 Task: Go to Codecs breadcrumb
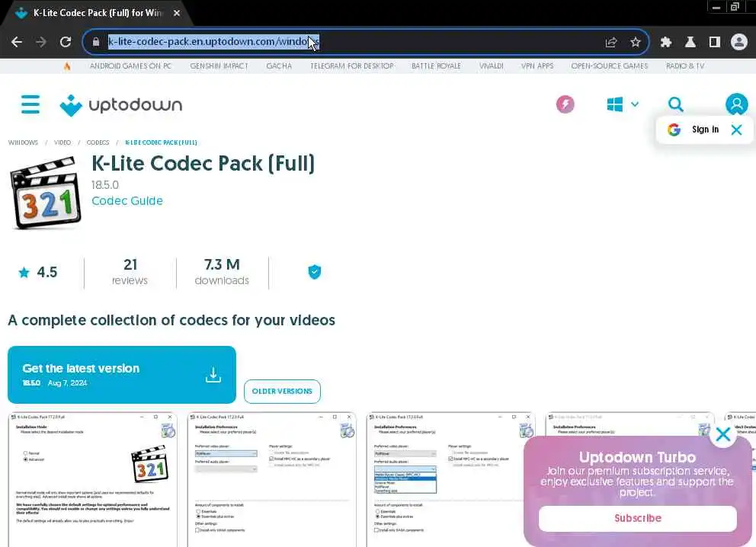[98, 142]
